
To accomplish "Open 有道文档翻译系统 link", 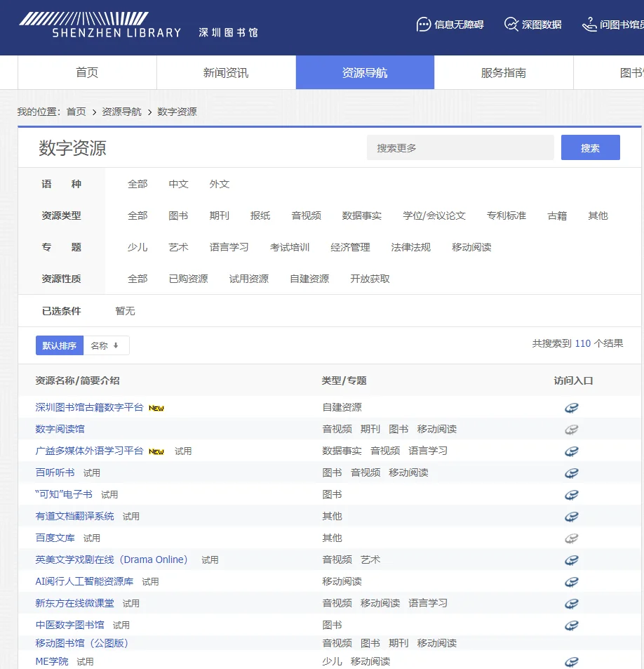I will point(74,516).
